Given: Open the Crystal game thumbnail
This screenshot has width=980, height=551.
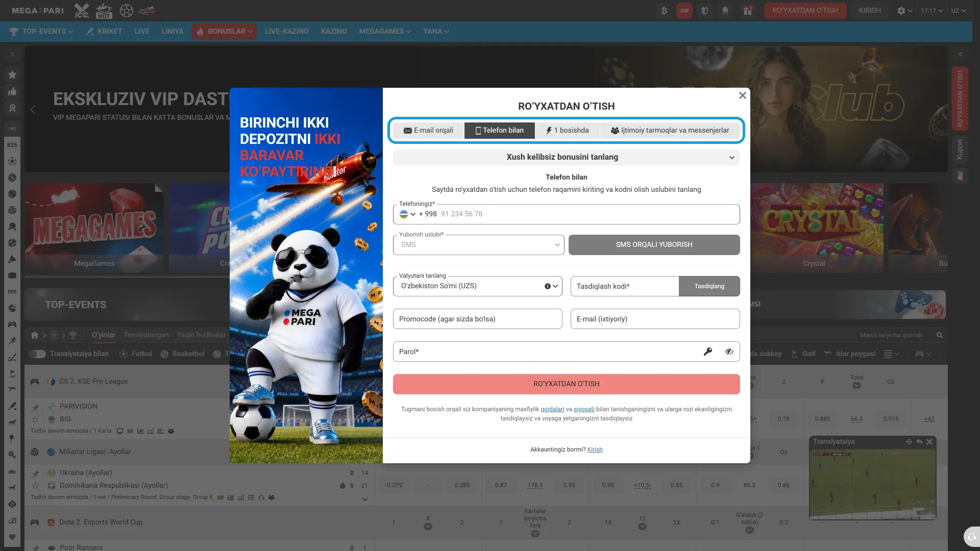Looking at the screenshot, I should pos(814,228).
